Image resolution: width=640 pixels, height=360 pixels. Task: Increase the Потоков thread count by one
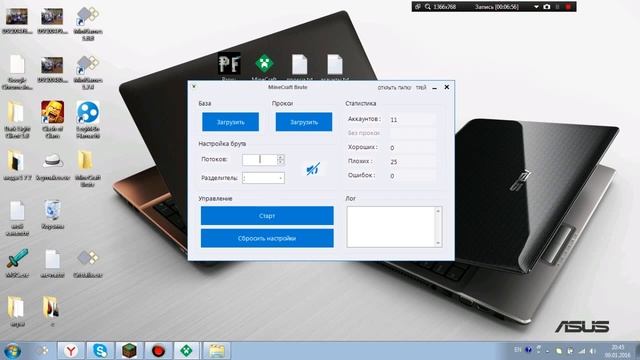(280, 157)
